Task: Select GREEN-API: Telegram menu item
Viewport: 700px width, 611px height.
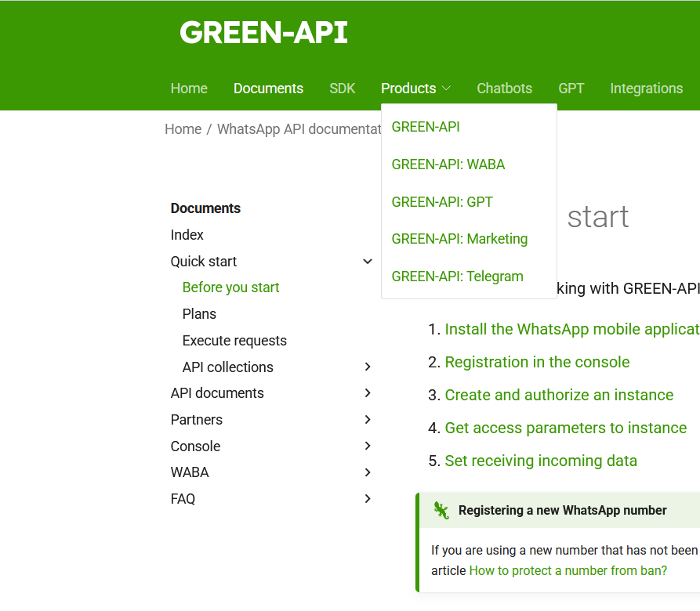Action: point(457,277)
